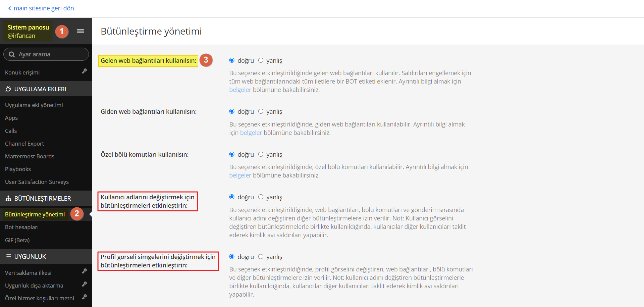Image resolution: width=644 pixels, height=307 pixels.
Task: Click the key icon beside Özel hizmet koşulları metni
Action: (84, 297)
